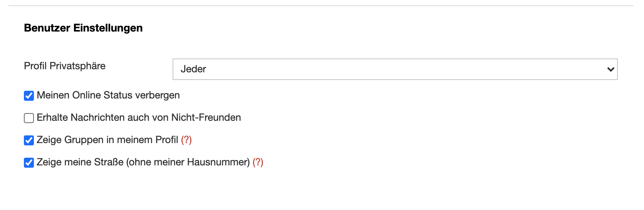Image resolution: width=644 pixels, height=210 pixels.
Task: Click the word 'verbergen' in online status option
Action: (157, 95)
